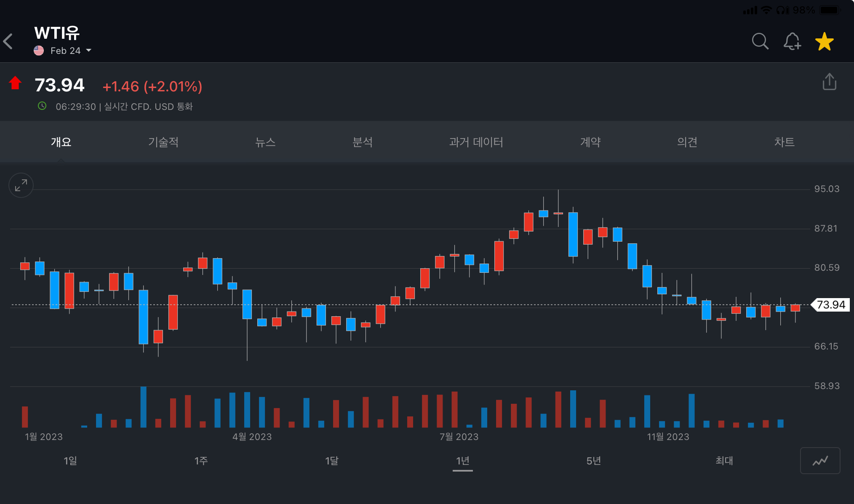The height and width of the screenshot is (504, 854).
Task: Select the 1일 time range
Action: 70,461
